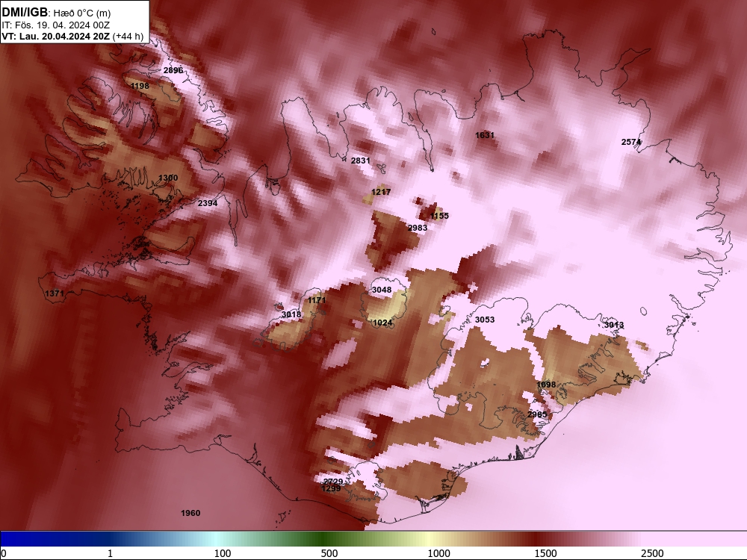Click the 1300 value label on map
Image resolution: width=747 pixels, height=560 pixels.
[167, 178]
